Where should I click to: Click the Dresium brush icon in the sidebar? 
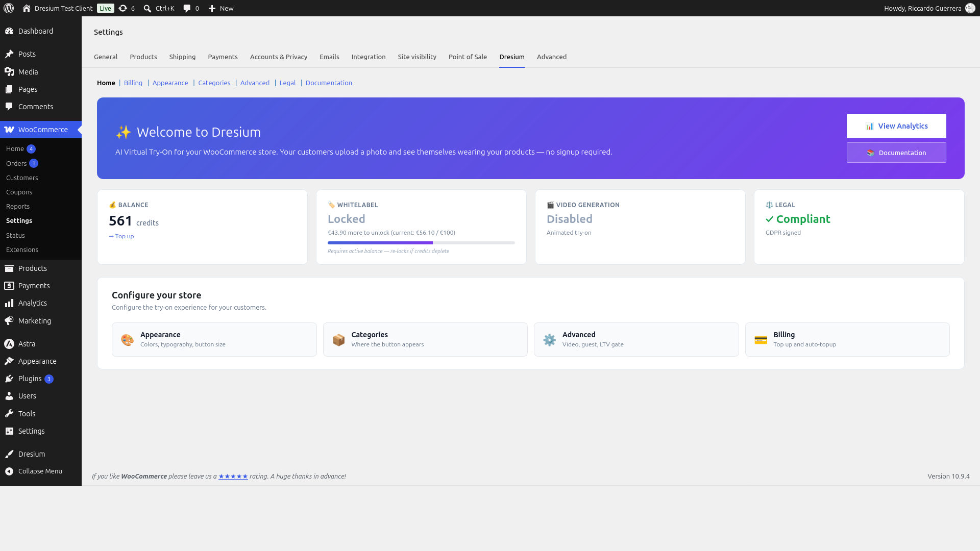9,454
